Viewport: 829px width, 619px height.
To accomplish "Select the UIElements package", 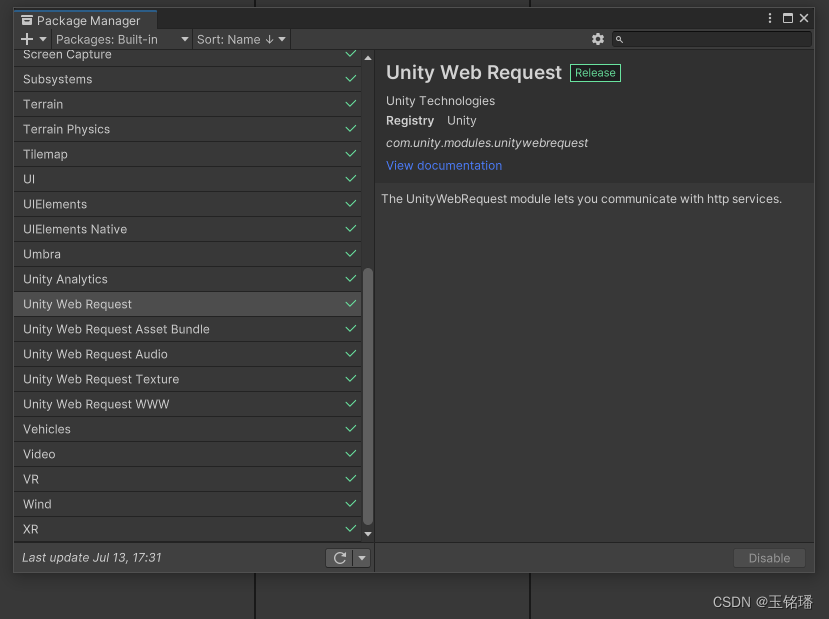I will tap(188, 204).
